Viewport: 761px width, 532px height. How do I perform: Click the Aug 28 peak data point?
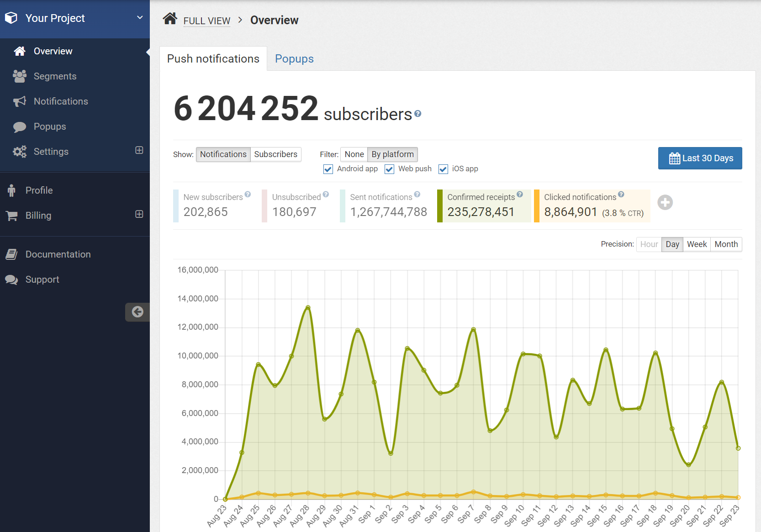point(308,308)
